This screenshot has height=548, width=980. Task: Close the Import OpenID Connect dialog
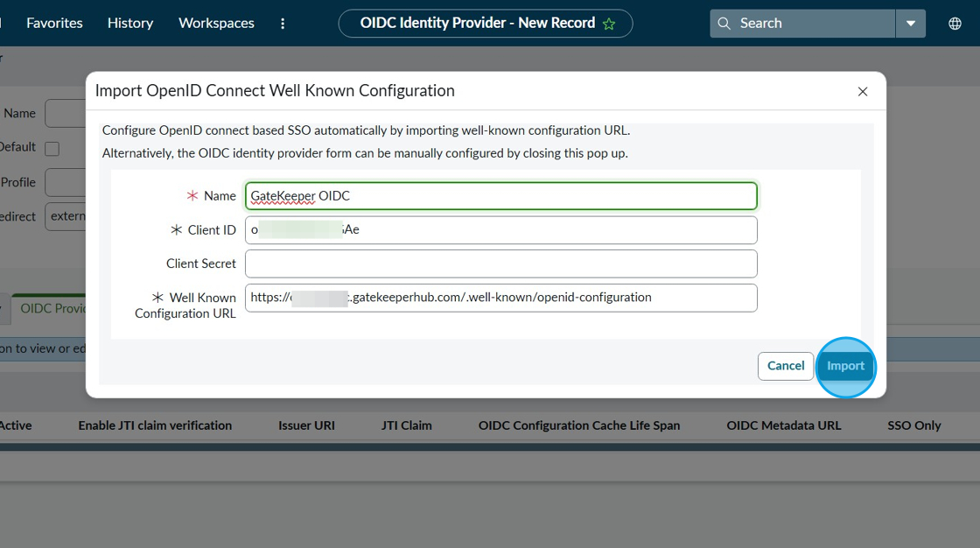(863, 91)
